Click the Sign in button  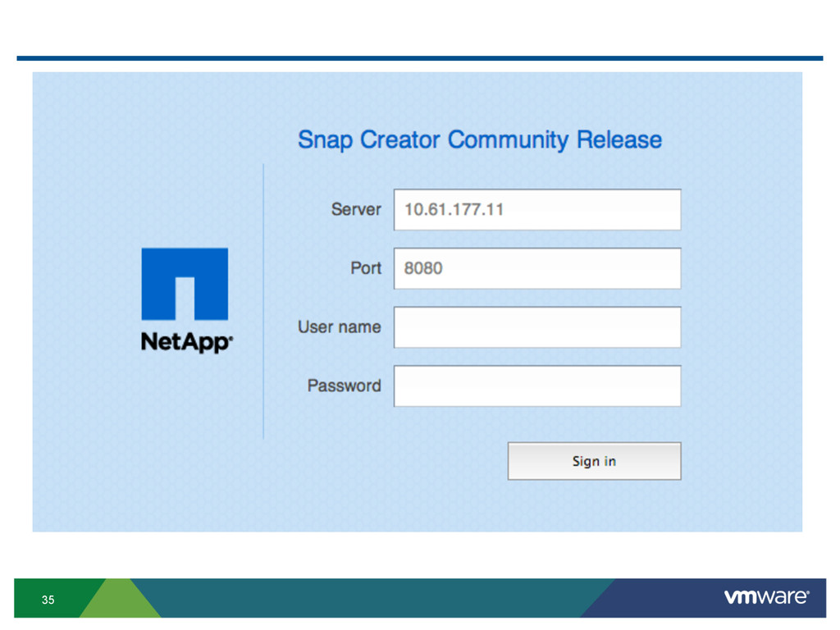click(595, 461)
